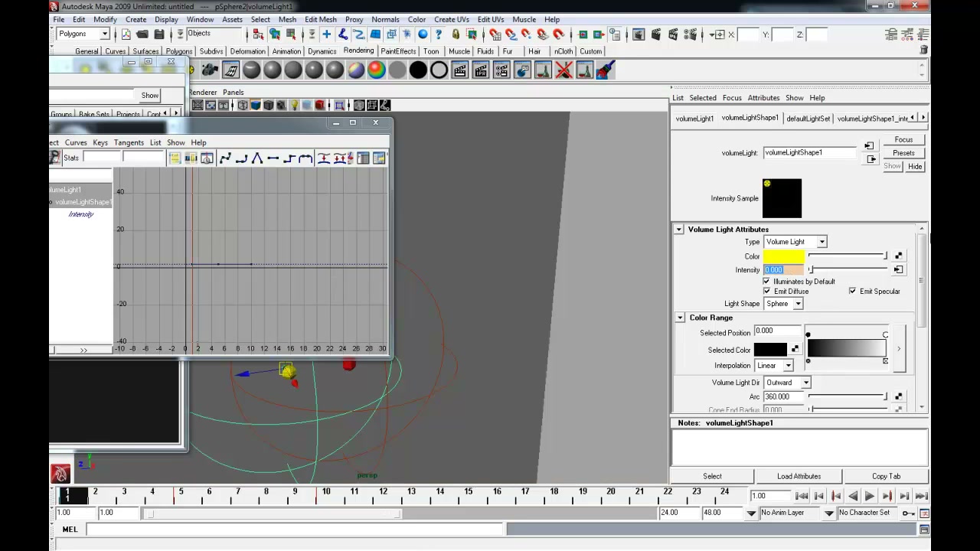Switch to the Animation shelf tab
Viewport: 980px width, 551px height.
286,51
